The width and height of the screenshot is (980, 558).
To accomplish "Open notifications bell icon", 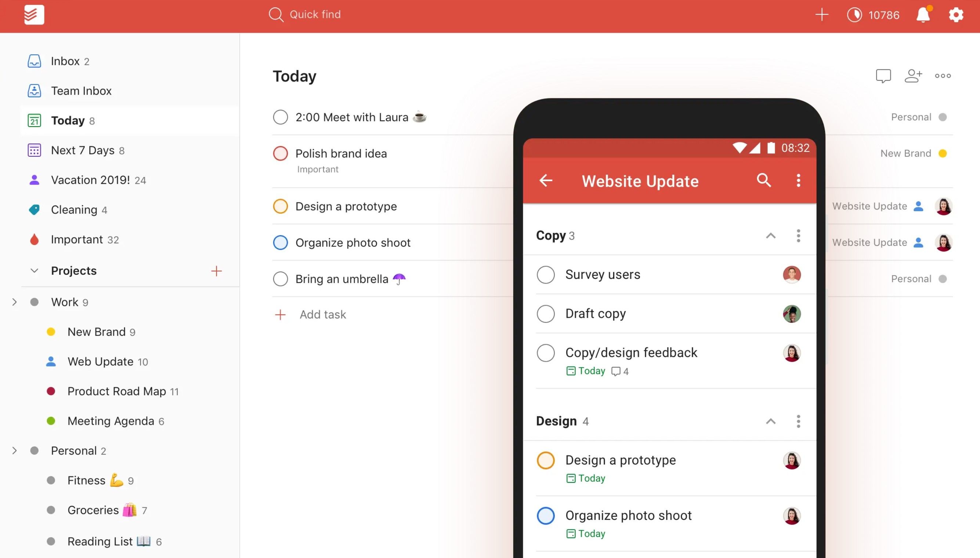I will click(926, 15).
